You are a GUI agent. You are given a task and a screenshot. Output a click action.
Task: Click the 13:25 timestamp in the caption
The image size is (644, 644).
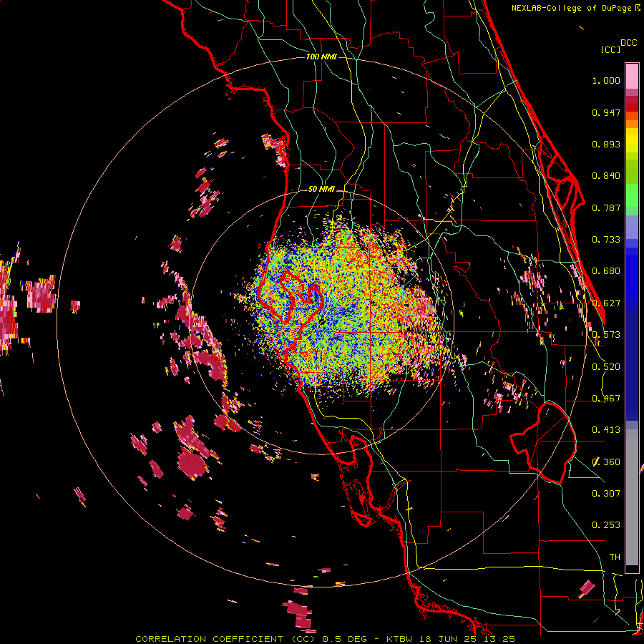(x=499, y=639)
